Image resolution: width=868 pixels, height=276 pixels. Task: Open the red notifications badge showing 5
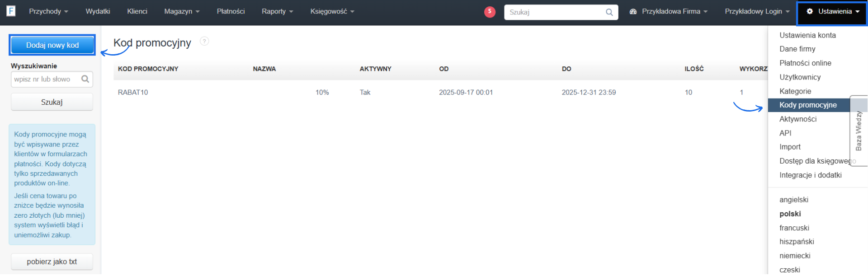click(490, 12)
